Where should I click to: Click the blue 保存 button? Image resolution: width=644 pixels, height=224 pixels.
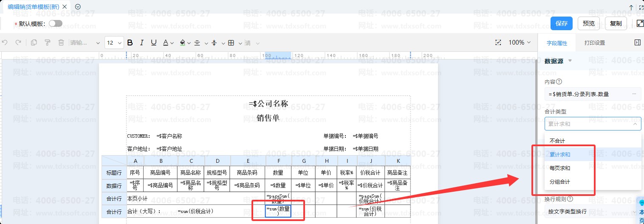(x=561, y=23)
